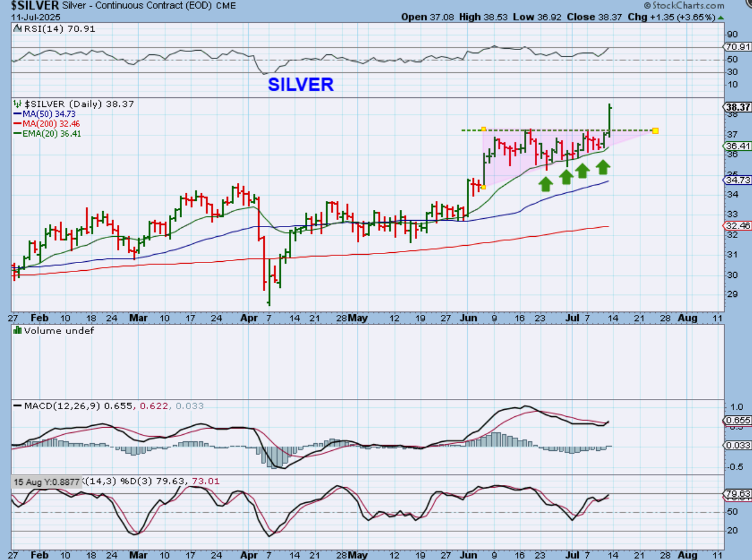Click the 38.37 last price tag
Image resolution: width=752 pixels, height=560 pixels.
click(x=736, y=107)
